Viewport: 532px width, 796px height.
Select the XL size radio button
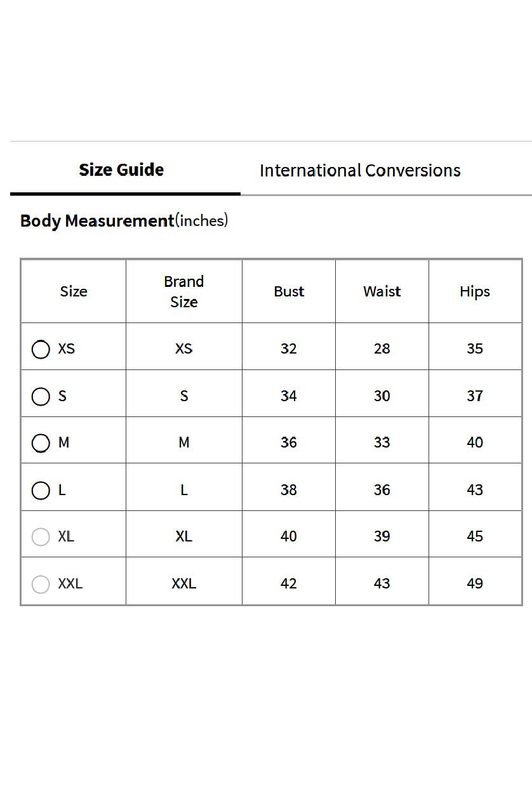(x=41, y=537)
